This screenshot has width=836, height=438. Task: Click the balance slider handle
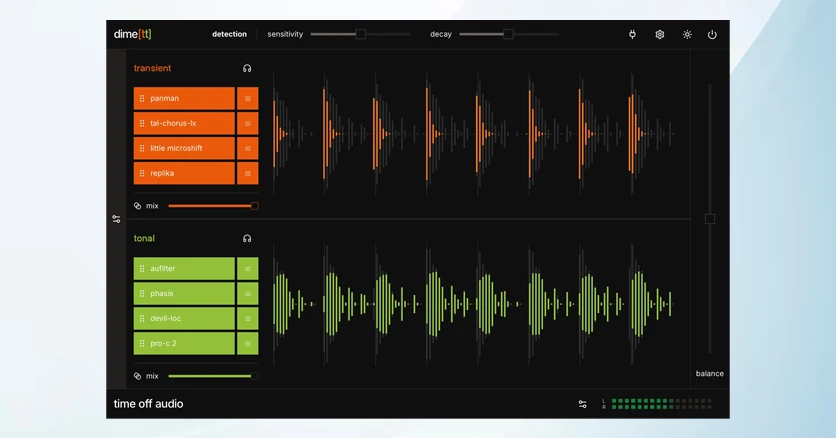pos(710,219)
